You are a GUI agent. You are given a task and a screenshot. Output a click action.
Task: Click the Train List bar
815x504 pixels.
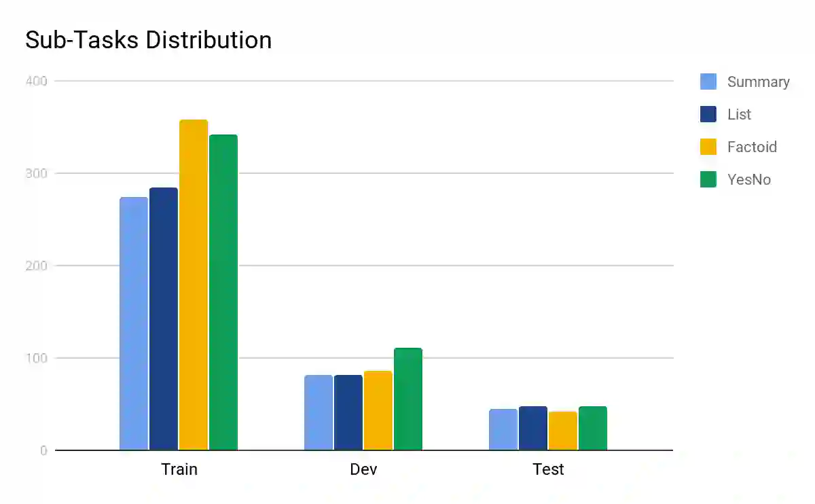pos(164,319)
